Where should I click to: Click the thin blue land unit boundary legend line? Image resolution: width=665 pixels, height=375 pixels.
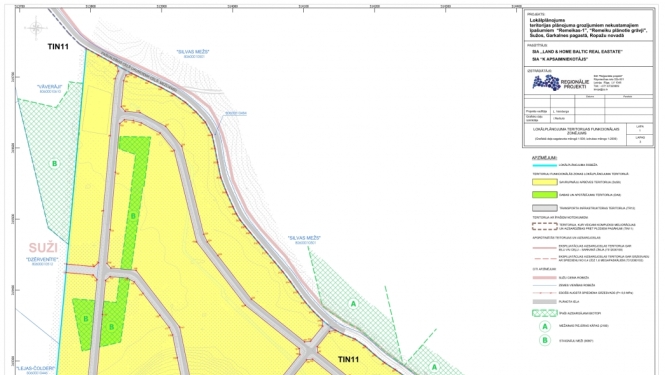[x=545, y=285]
